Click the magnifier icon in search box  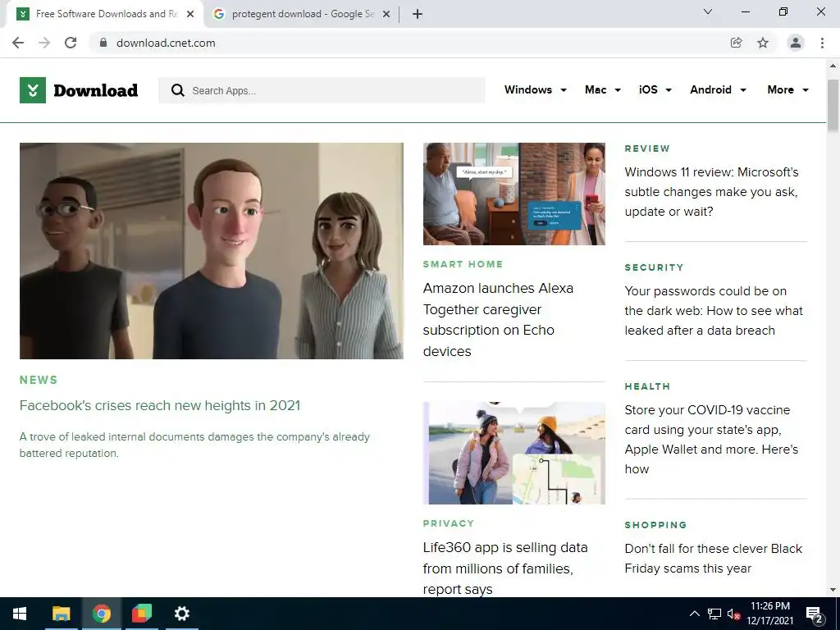click(178, 90)
